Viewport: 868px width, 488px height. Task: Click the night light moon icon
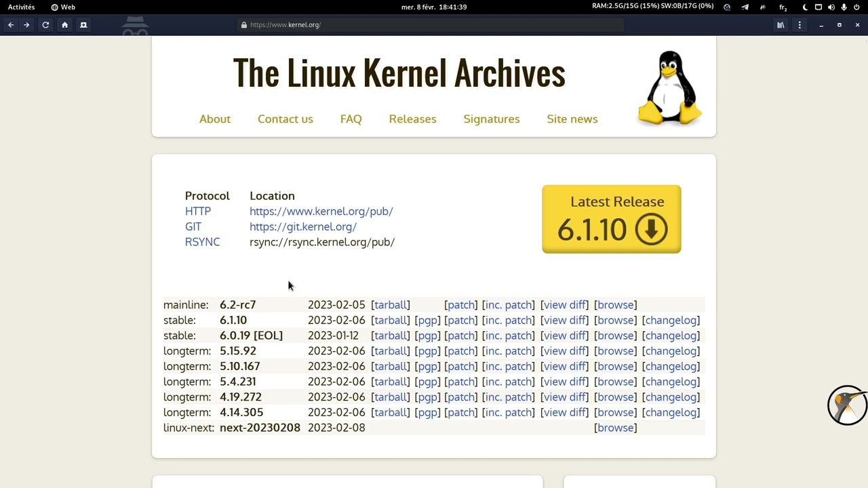pyautogui.click(x=806, y=7)
